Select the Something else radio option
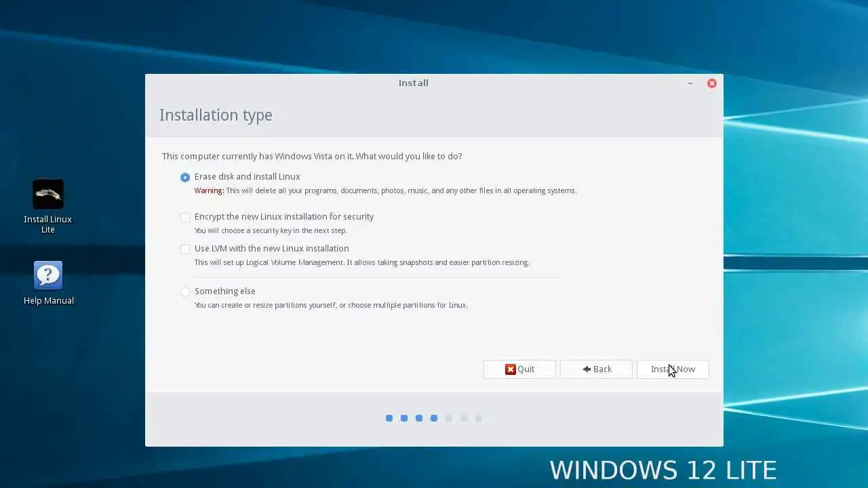Image resolution: width=868 pixels, height=488 pixels. coord(185,291)
